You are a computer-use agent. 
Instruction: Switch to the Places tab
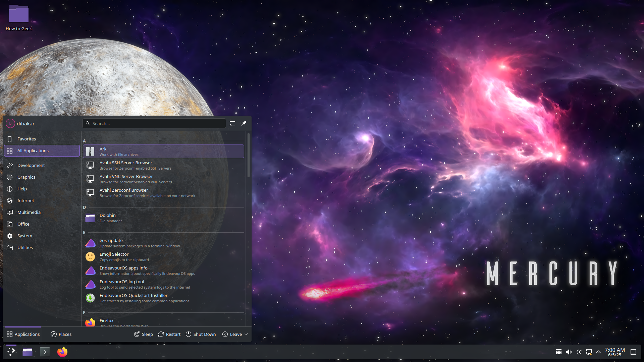click(61, 334)
